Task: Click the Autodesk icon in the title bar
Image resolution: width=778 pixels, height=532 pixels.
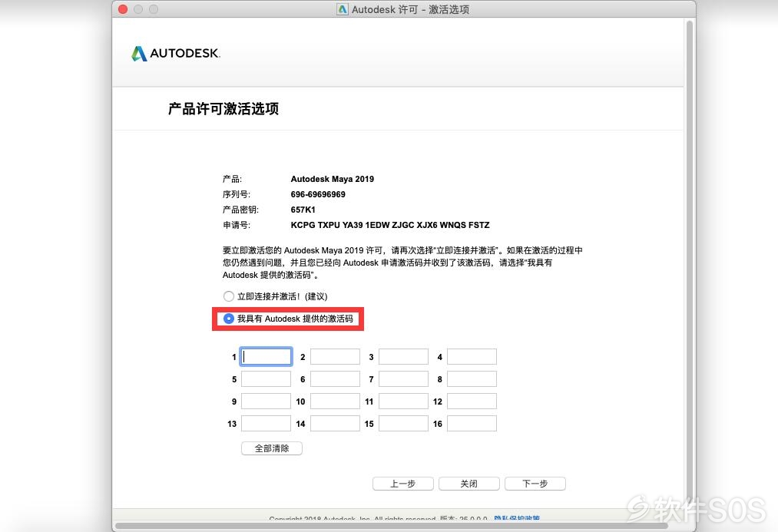Action: [x=343, y=9]
